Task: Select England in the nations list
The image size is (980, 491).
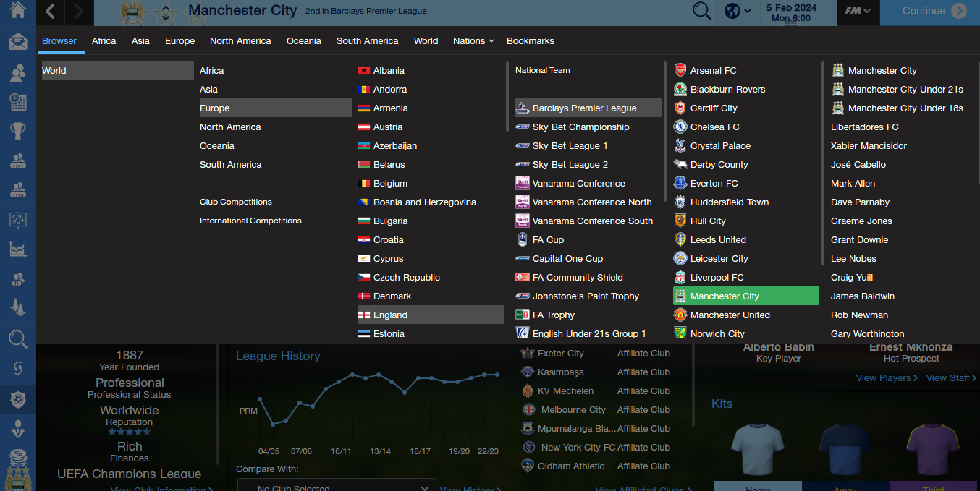Action: tap(431, 315)
